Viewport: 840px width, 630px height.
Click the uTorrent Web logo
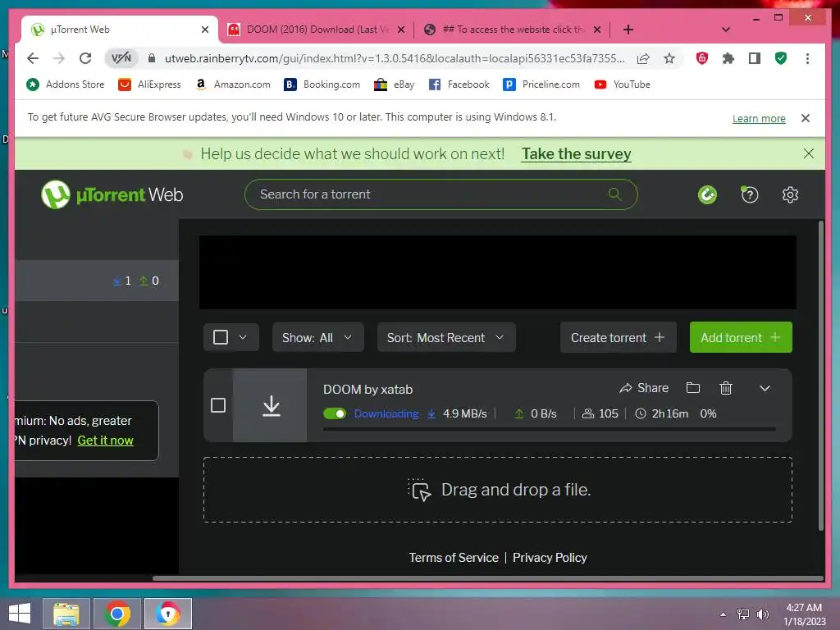pyautogui.click(x=112, y=194)
